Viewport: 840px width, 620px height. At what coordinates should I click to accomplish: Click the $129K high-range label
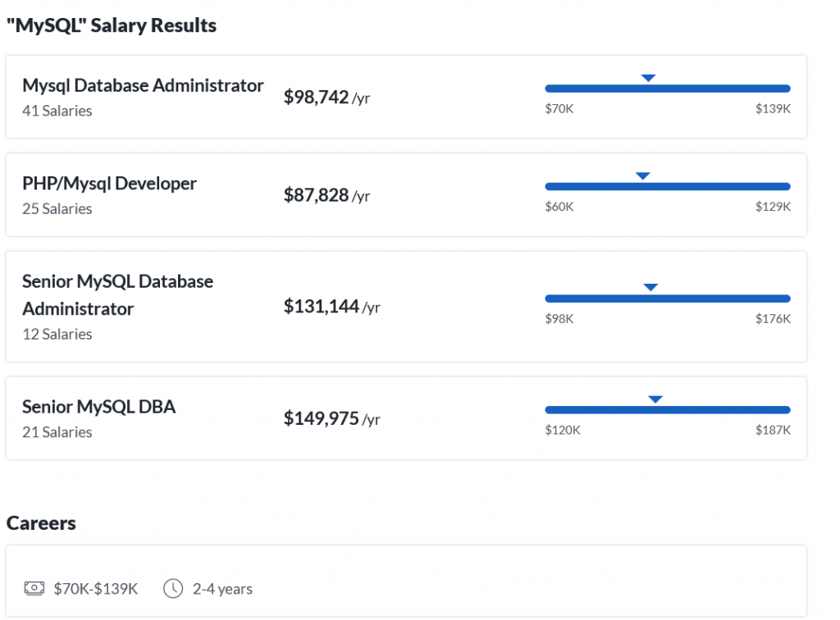coord(773,207)
